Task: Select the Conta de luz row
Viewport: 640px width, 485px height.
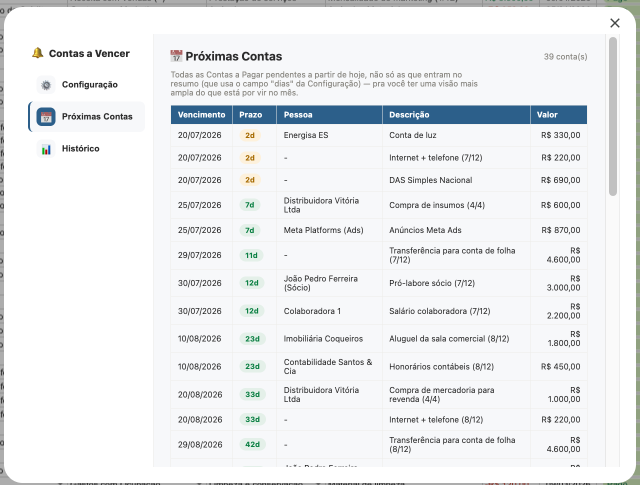Action: click(x=379, y=135)
